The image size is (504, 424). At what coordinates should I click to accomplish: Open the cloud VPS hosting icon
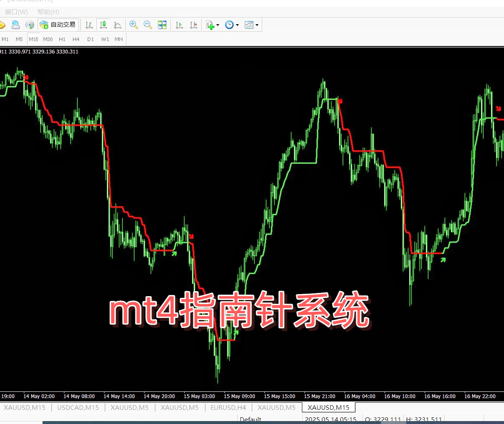(x=15, y=25)
